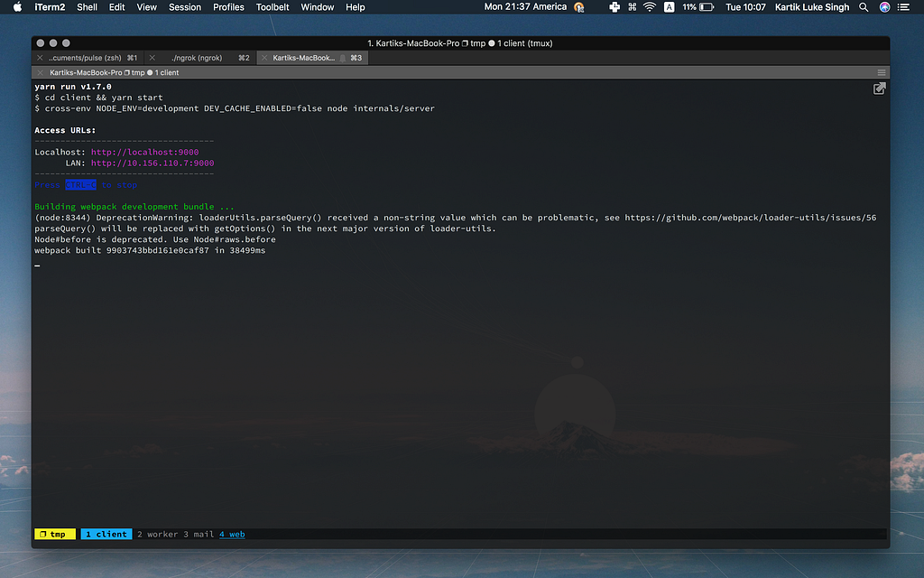This screenshot has height=578, width=924.
Task: Click the window title bar text
Action: click(459, 43)
